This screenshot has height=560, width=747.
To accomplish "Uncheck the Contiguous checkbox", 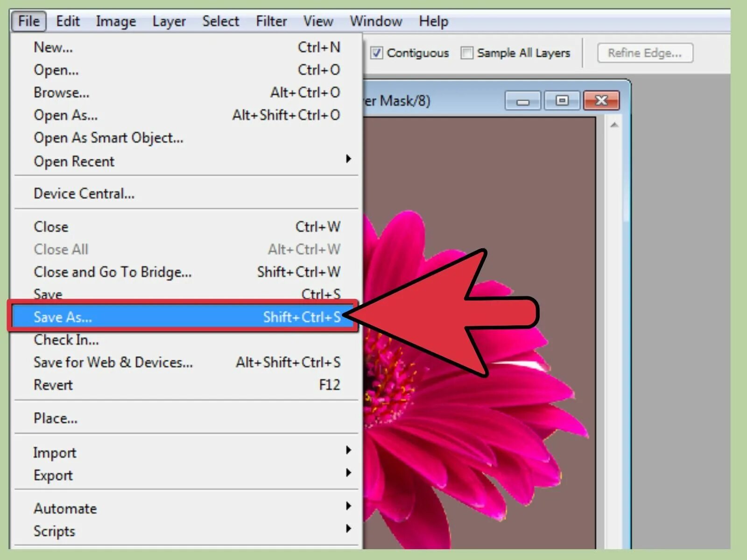I will (x=377, y=53).
